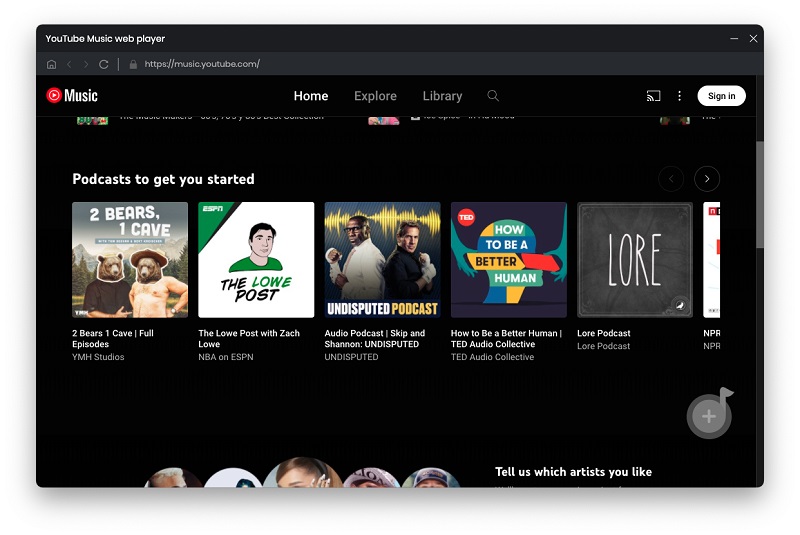
Task: Click the lock icon by the URL
Action: pos(133,64)
